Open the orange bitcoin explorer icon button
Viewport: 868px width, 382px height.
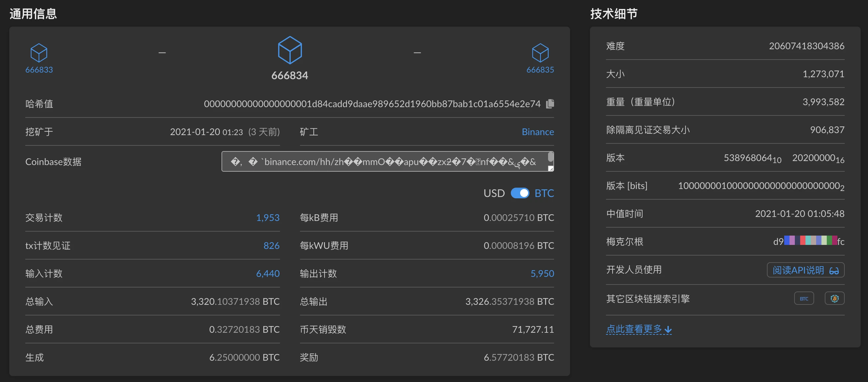tap(834, 298)
